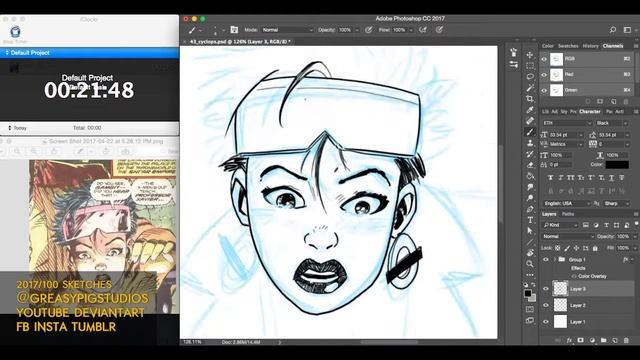The width and height of the screenshot is (640, 360).
Task: Add a layer mask
Action: coord(580,340)
